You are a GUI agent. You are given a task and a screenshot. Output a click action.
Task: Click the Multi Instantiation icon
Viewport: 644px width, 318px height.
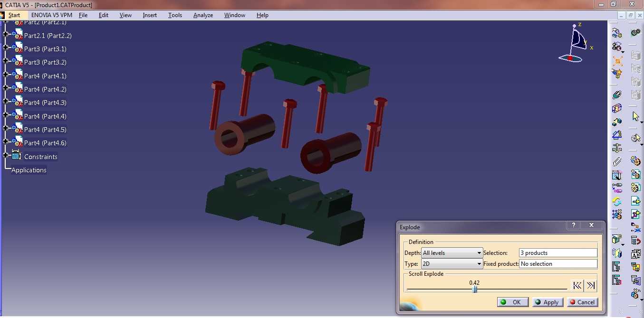click(x=636, y=293)
